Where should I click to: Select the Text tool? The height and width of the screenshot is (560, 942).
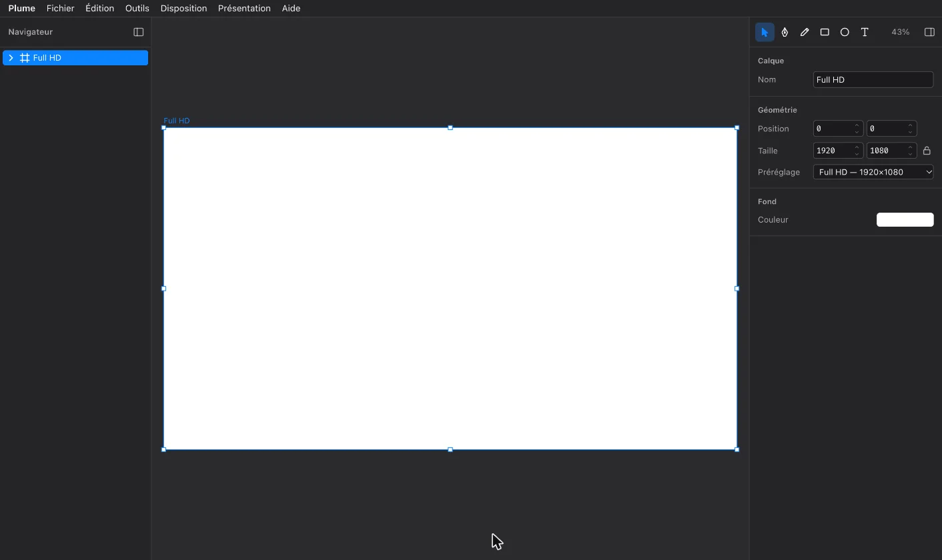(x=865, y=32)
